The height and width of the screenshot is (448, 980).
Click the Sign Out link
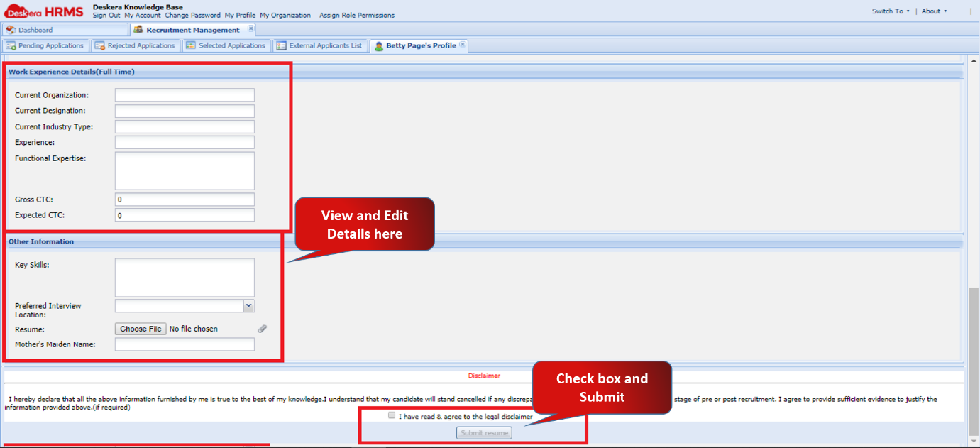(106, 14)
